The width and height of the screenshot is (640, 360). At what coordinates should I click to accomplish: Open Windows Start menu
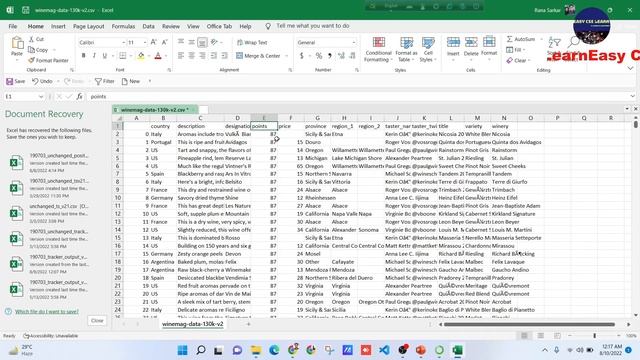tap(182, 350)
